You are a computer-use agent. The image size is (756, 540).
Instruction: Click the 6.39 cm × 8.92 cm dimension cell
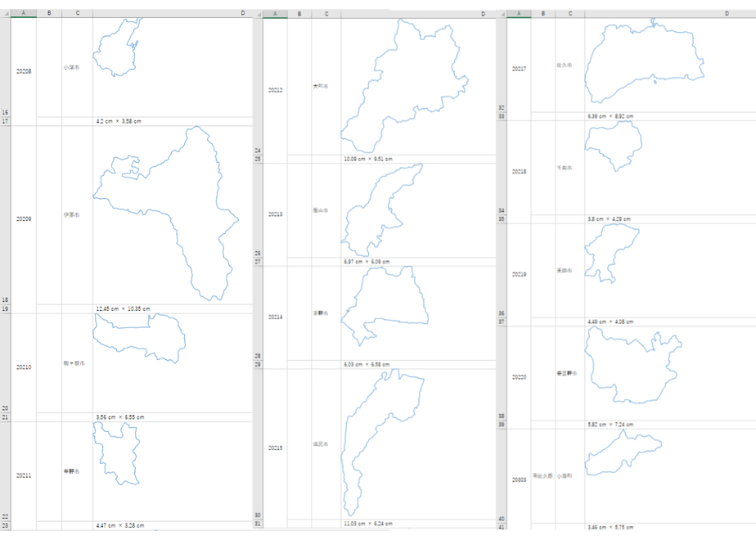pos(670,116)
